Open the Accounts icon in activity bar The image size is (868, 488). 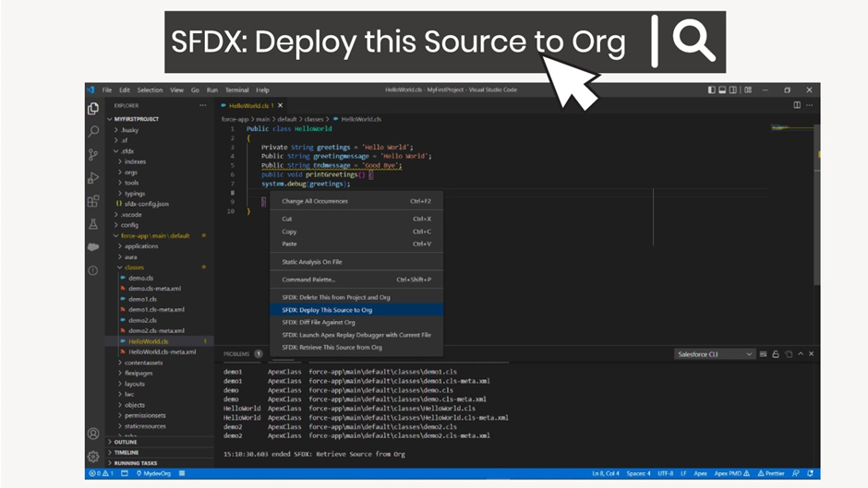[x=93, y=434]
